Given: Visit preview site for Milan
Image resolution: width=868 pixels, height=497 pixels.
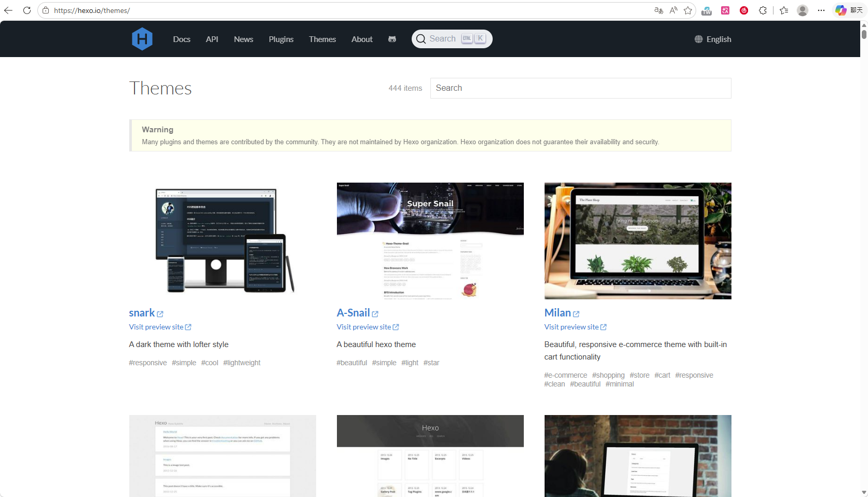Looking at the screenshot, I should coord(575,327).
